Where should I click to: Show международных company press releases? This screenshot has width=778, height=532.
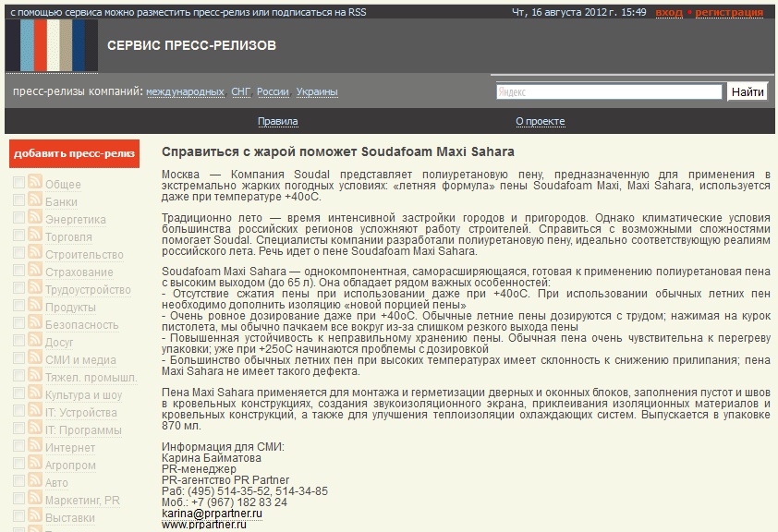coord(185,91)
